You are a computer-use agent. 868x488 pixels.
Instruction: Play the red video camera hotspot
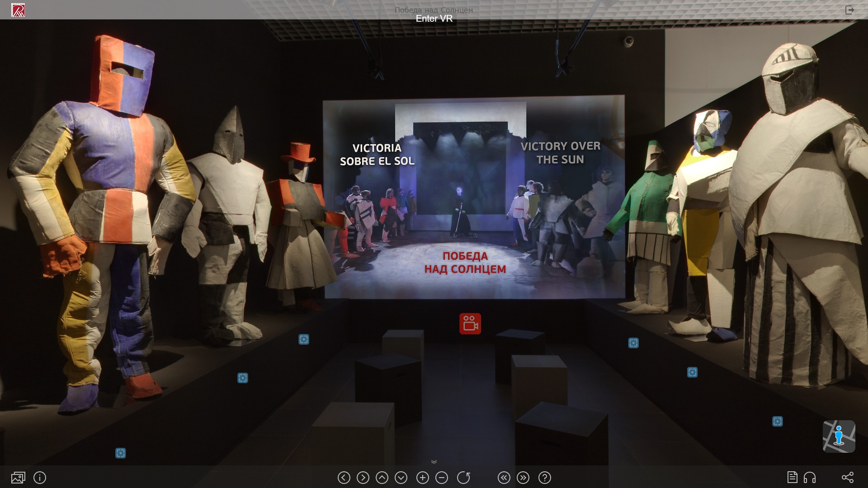pyautogui.click(x=470, y=324)
